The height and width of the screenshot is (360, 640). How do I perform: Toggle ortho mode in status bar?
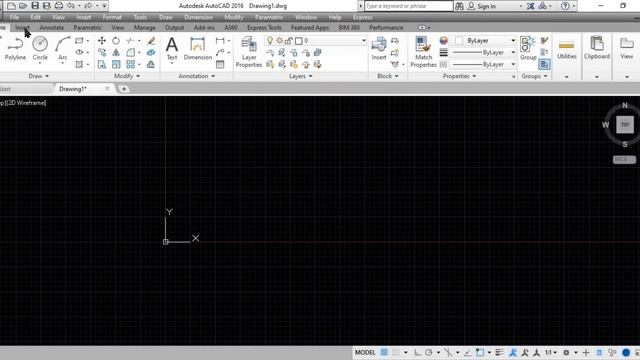(x=417, y=353)
